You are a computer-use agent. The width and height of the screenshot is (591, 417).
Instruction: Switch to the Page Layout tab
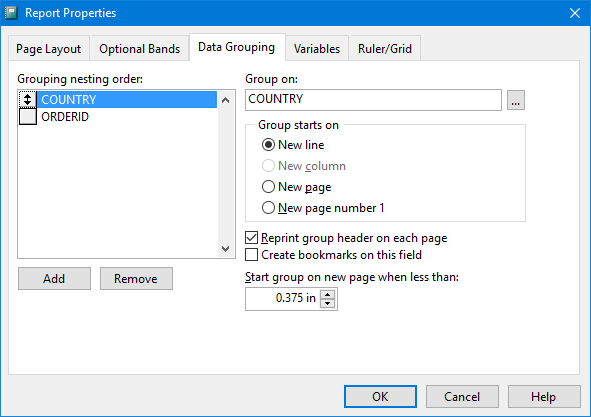(x=49, y=48)
